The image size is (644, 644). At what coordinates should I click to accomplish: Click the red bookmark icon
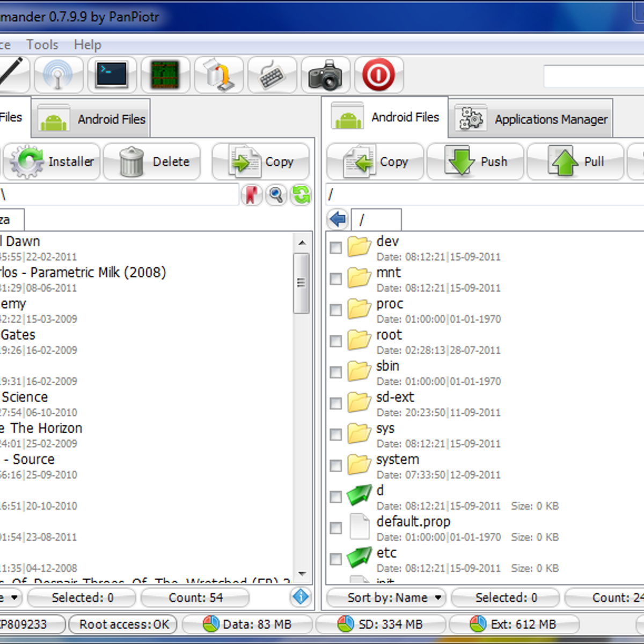251,195
